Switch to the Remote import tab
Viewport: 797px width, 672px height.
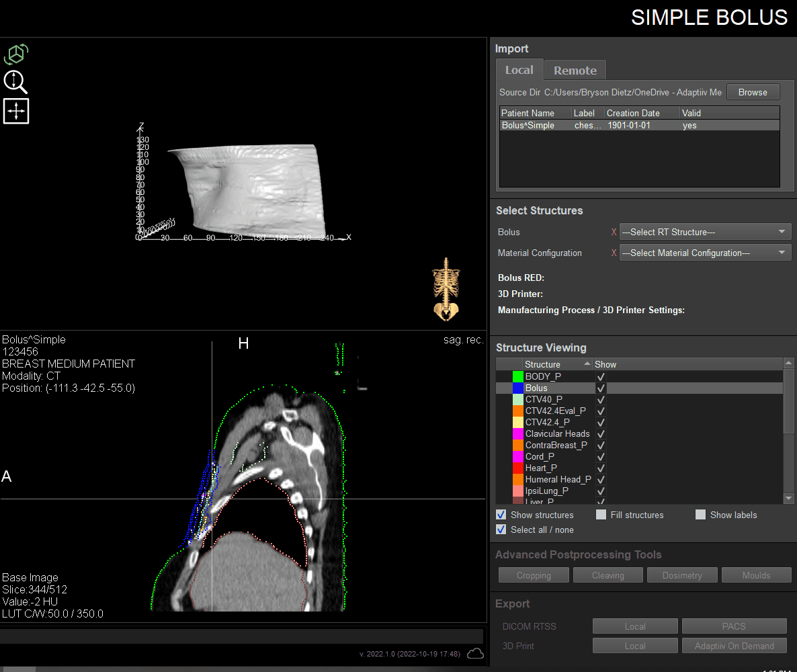coord(575,70)
